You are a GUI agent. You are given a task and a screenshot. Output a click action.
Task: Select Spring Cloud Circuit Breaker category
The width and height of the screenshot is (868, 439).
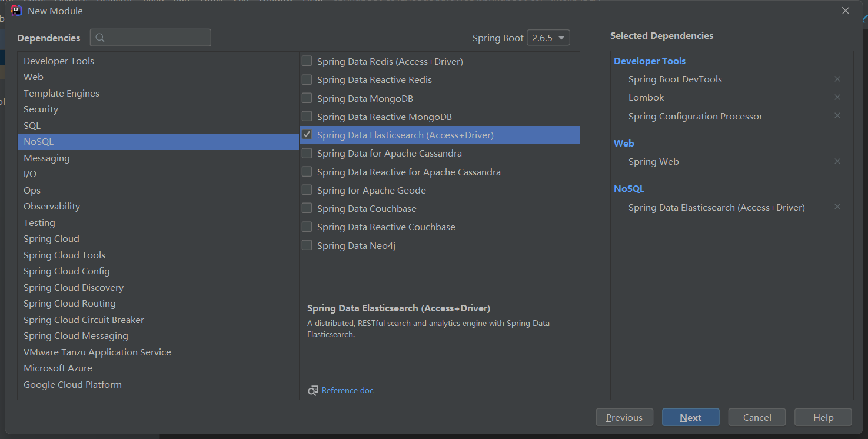pyautogui.click(x=158, y=320)
